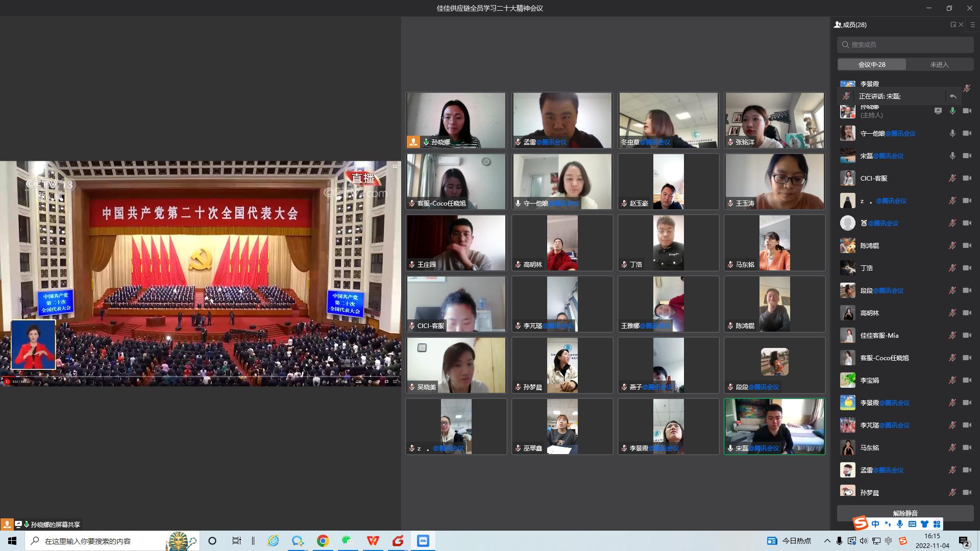This screenshot has width=980, height=551.
Task: Click Sogou IME 中 language toggle
Action: (x=875, y=524)
